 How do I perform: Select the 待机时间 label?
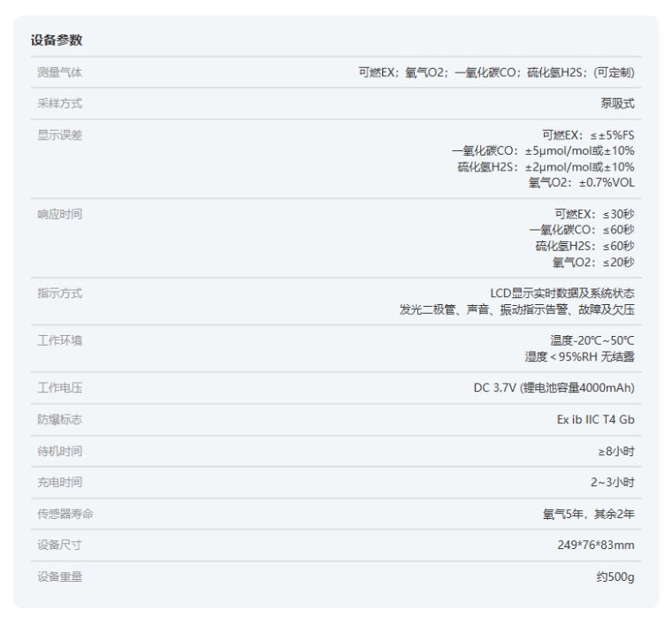click(x=57, y=451)
